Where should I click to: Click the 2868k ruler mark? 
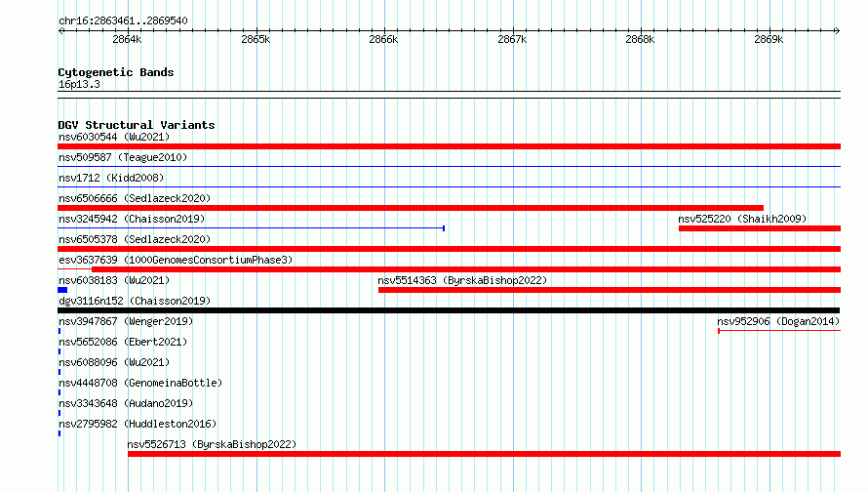(x=640, y=39)
